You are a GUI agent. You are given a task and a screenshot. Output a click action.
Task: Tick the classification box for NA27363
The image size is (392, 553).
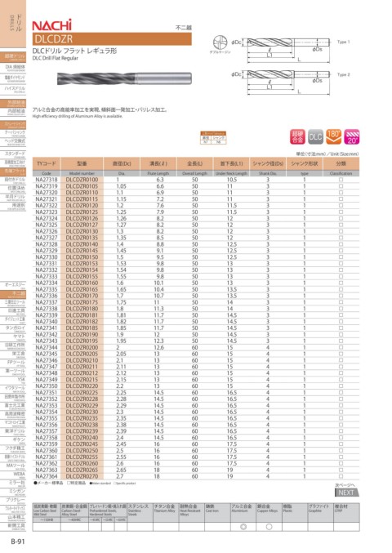[341, 470]
